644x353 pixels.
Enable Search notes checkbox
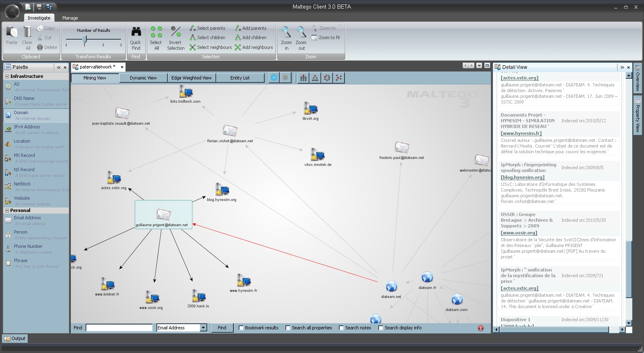point(341,328)
